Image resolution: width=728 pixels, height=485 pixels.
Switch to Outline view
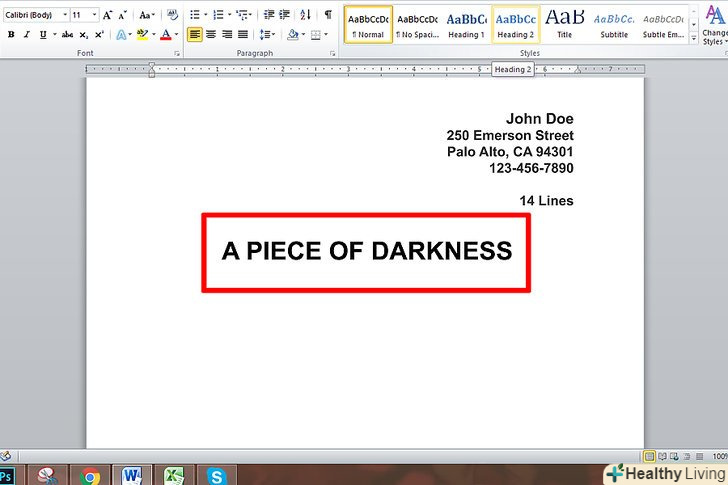[687, 457]
